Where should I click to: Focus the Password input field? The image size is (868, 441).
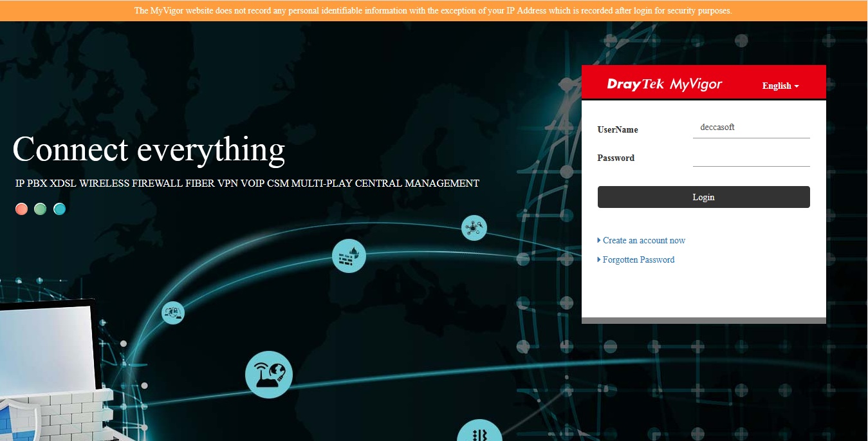pyautogui.click(x=751, y=157)
